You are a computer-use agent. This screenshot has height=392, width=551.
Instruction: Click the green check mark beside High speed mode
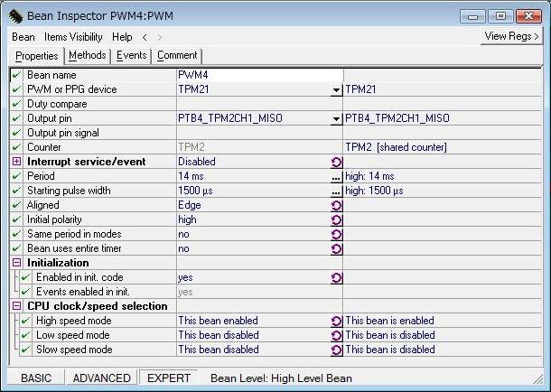point(25,321)
